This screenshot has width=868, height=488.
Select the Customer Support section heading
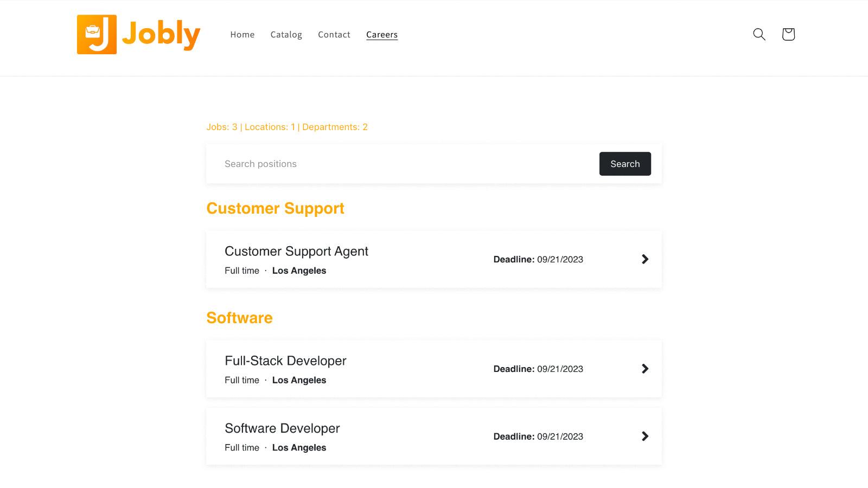[276, 209]
